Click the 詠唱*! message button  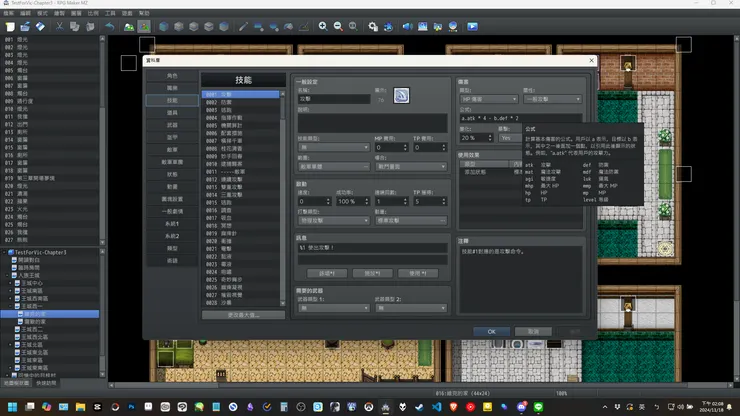327,273
